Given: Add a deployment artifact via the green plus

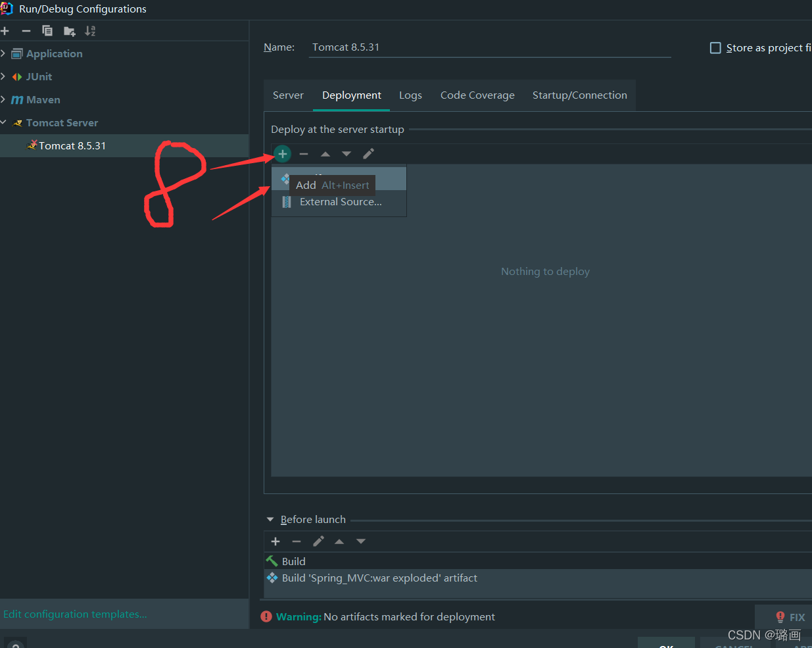Looking at the screenshot, I should click(x=282, y=153).
